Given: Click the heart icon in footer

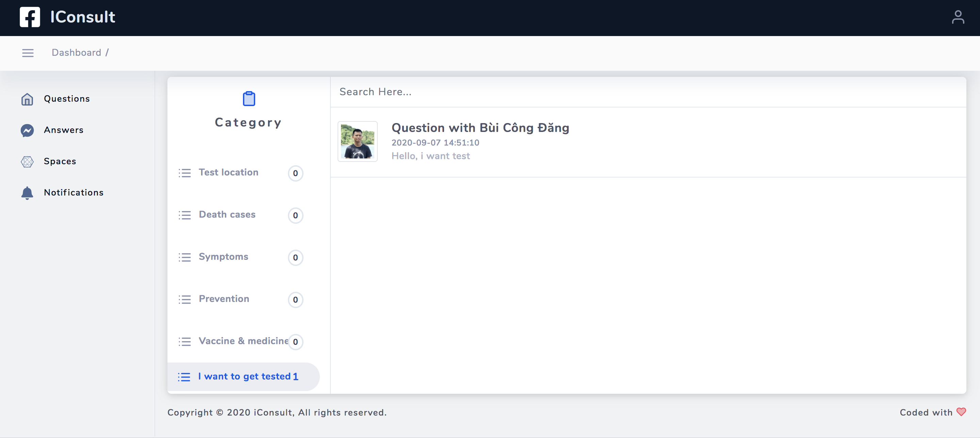Looking at the screenshot, I should click(x=961, y=412).
